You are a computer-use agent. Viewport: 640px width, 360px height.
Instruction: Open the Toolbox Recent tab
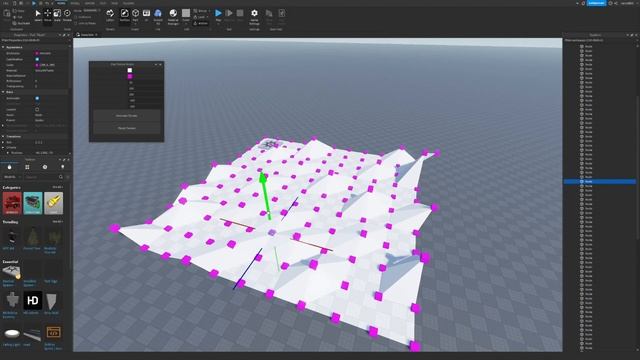(x=45, y=167)
